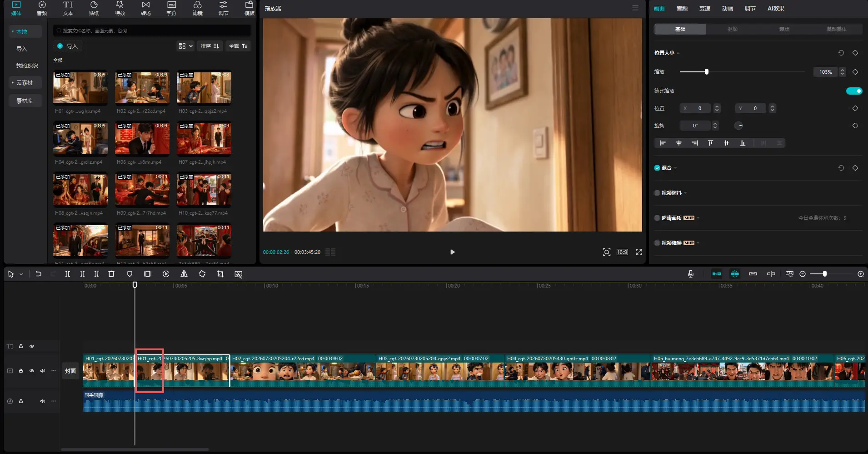
Task: Enter fullscreen preview in the player
Action: (x=639, y=252)
